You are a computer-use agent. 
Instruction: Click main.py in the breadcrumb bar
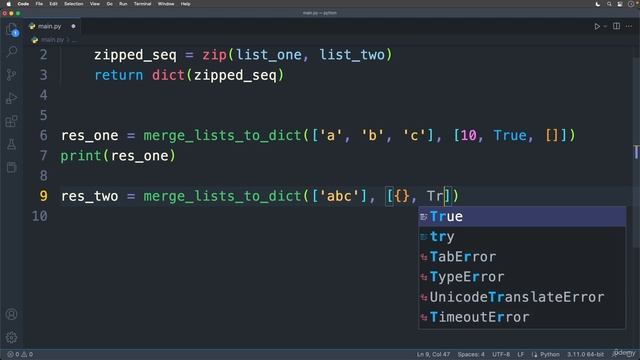click(53, 40)
